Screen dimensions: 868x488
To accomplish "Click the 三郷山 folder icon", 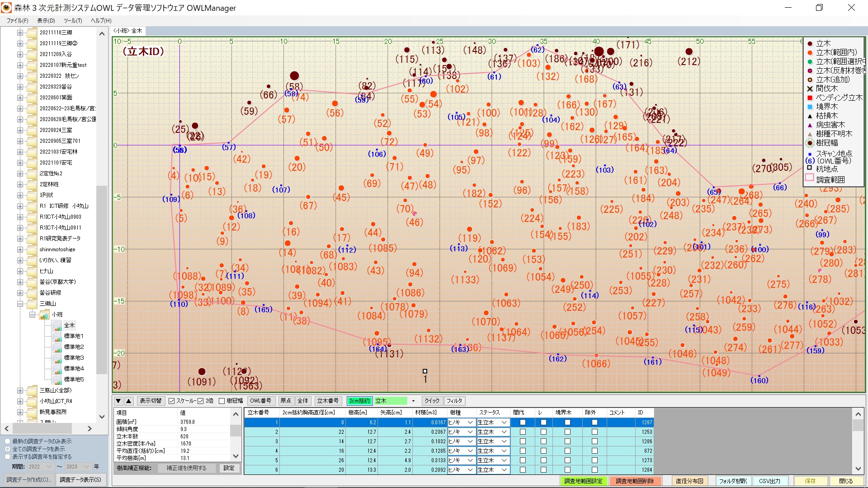I will 32,304.
